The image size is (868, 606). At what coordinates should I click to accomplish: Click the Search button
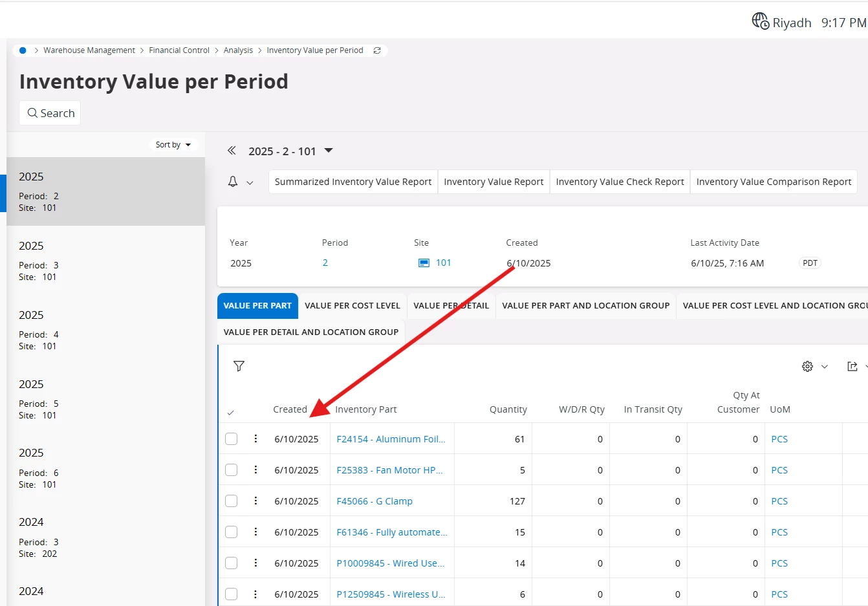tap(50, 113)
